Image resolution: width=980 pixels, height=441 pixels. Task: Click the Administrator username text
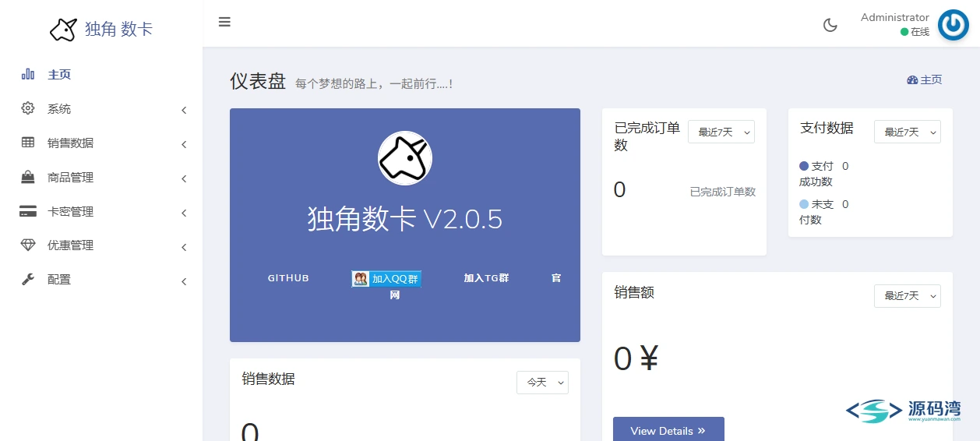point(895,17)
